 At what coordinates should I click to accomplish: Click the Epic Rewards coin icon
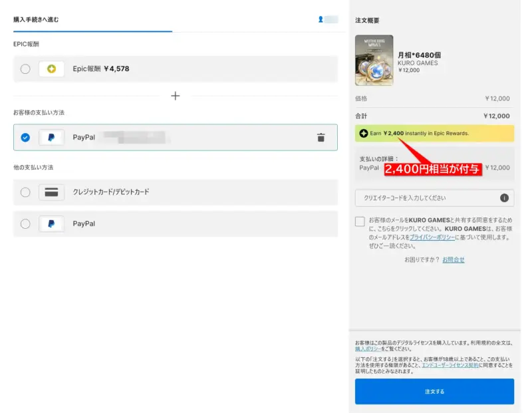click(51, 69)
